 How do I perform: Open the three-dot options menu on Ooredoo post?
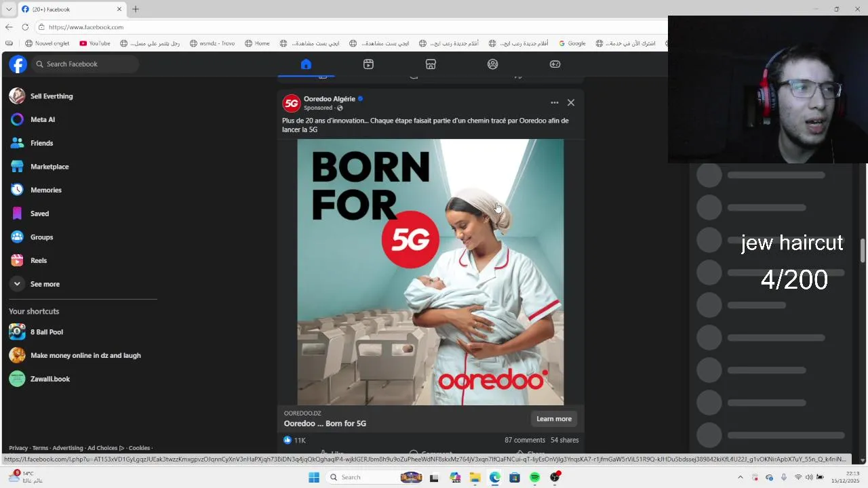(555, 103)
